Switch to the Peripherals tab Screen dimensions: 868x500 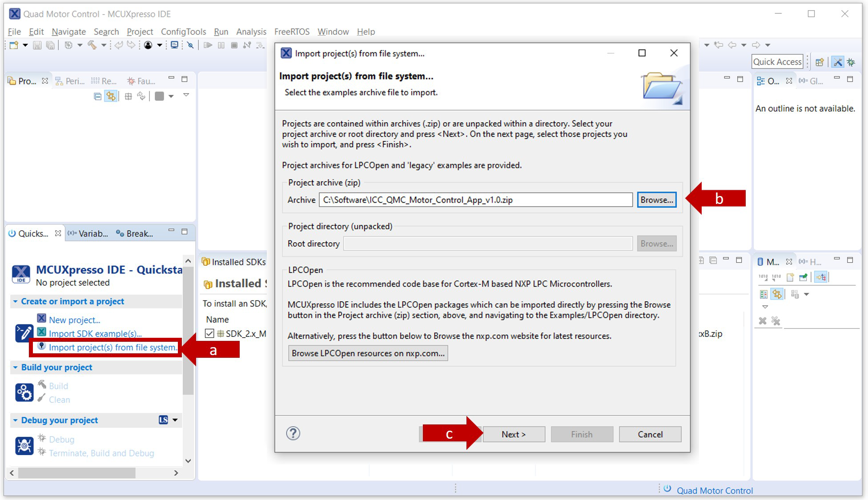pyautogui.click(x=70, y=81)
